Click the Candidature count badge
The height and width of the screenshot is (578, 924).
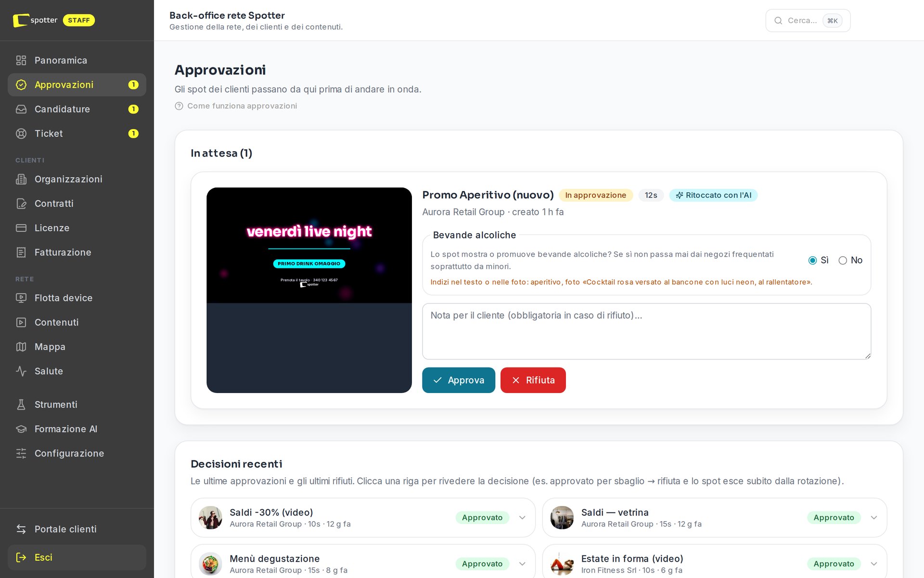pyautogui.click(x=133, y=109)
